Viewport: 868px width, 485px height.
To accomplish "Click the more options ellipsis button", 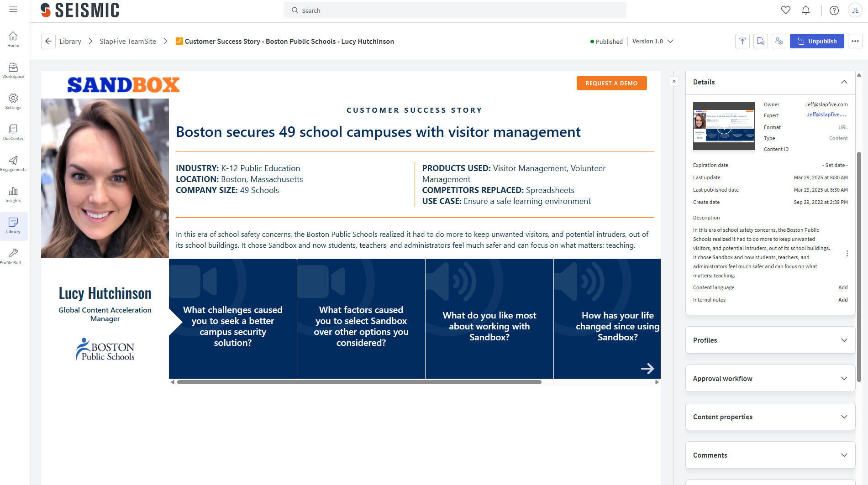I will (x=855, y=41).
